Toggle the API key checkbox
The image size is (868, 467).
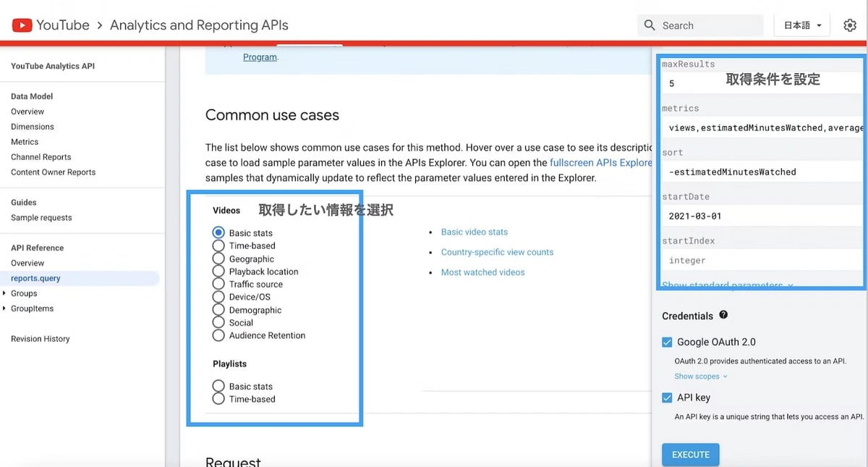click(667, 397)
